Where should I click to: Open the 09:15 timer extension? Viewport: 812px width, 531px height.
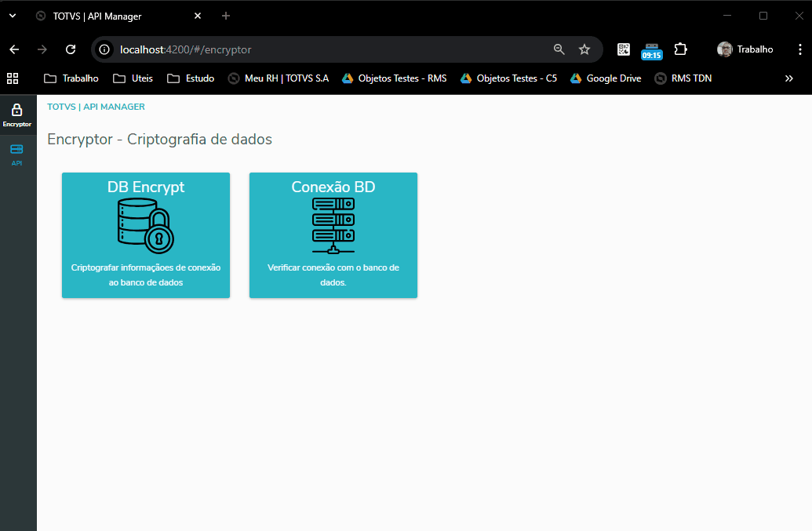click(x=651, y=51)
